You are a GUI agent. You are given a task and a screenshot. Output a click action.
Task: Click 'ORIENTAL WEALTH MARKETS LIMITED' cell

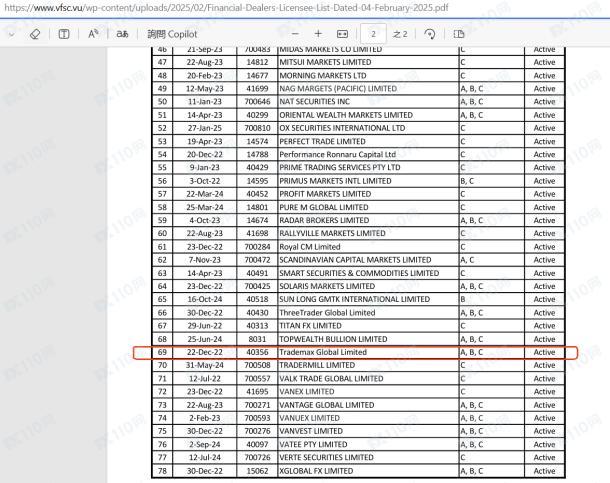pyautogui.click(x=368, y=115)
